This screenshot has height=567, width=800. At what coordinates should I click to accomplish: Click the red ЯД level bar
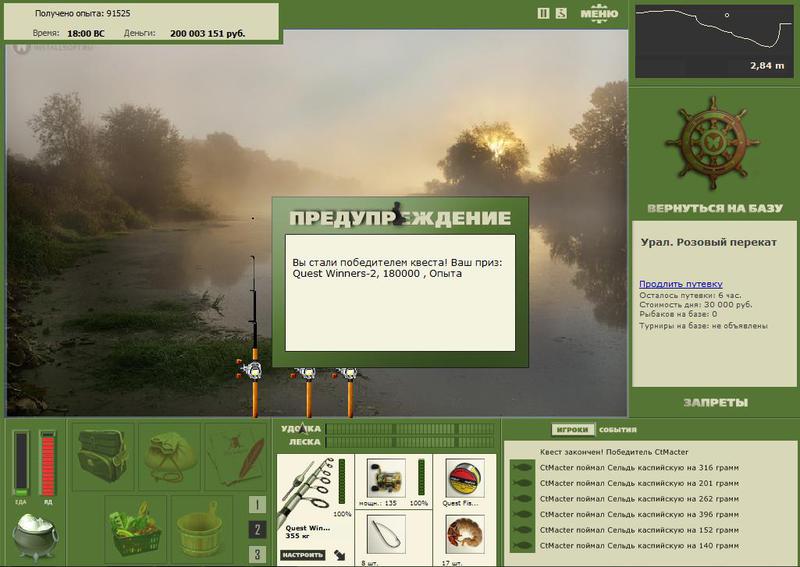47,464
